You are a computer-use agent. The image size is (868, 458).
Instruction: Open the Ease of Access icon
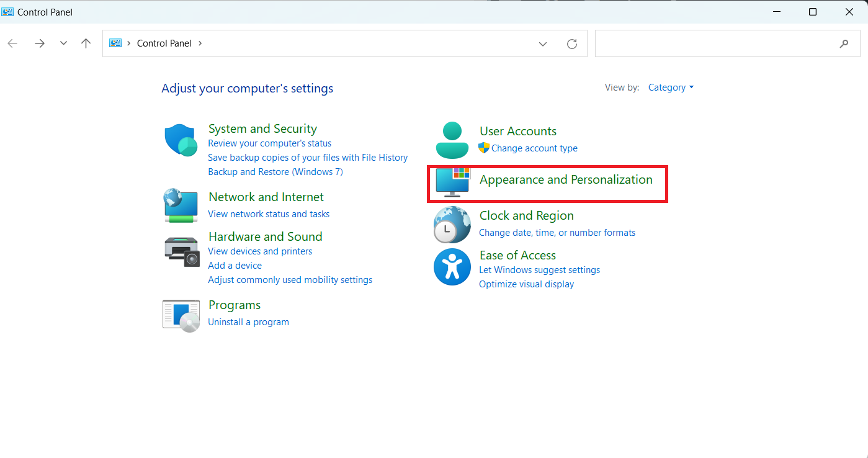[x=452, y=267]
